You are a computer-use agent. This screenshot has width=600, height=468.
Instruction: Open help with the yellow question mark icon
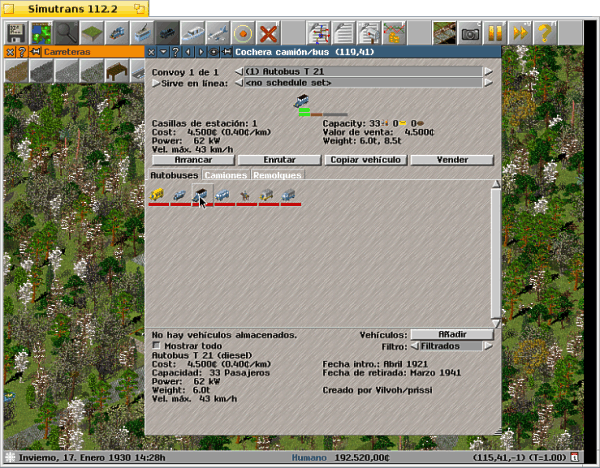point(545,33)
